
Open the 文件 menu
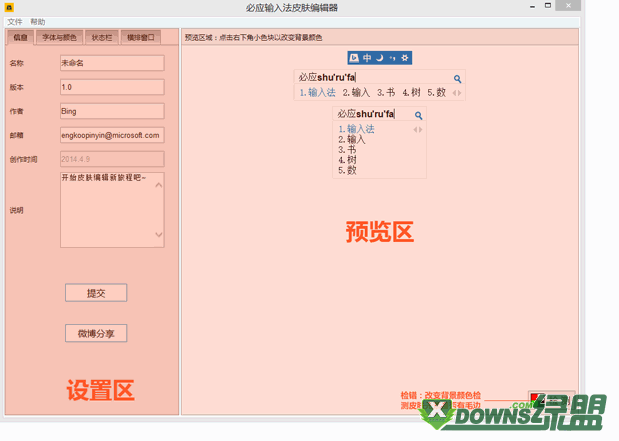[15, 22]
